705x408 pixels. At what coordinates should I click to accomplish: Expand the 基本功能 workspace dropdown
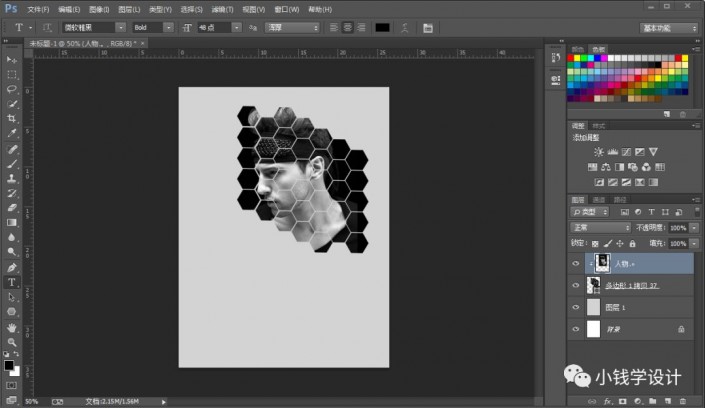(x=668, y=27)
